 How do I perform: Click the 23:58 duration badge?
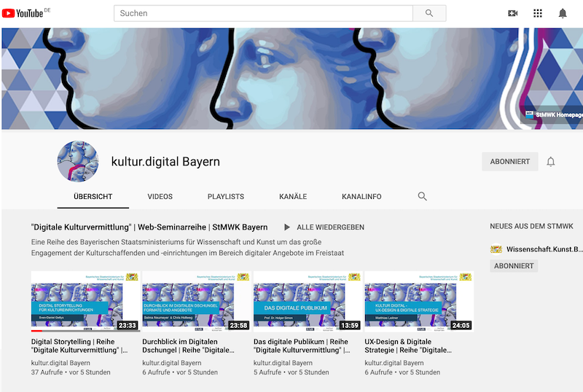click(238, 326)
